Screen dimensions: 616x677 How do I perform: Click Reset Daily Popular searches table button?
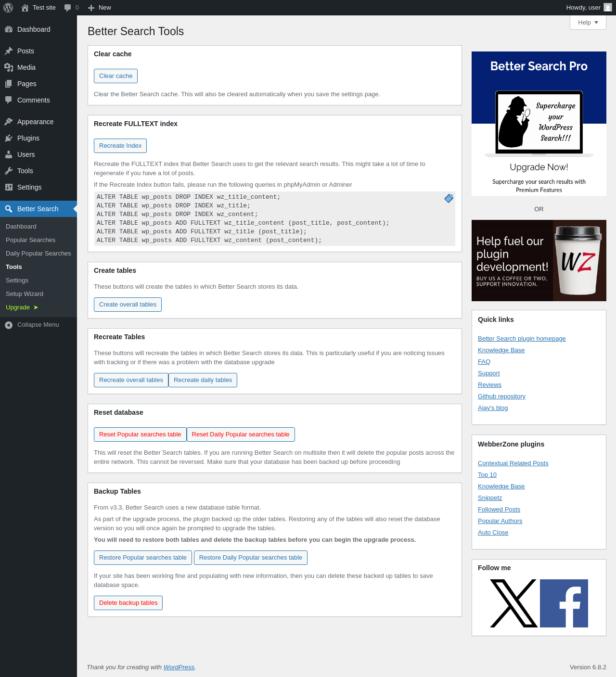pos(241,434)
